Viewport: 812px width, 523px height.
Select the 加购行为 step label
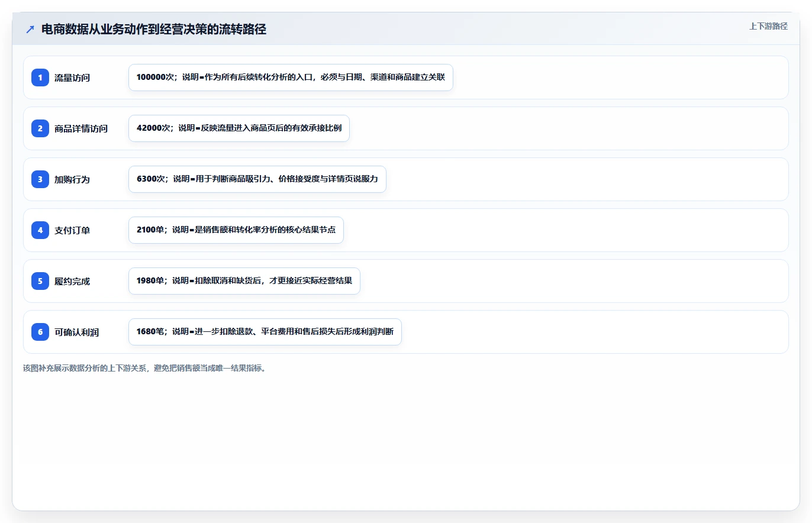72,179
